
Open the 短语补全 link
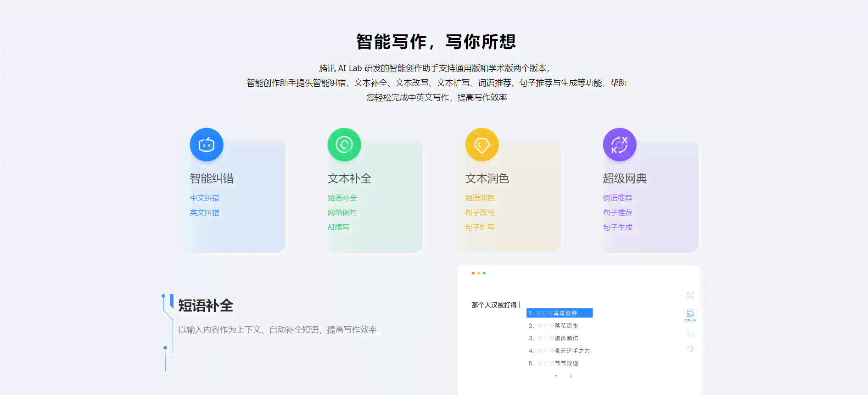tap(342, 198)
